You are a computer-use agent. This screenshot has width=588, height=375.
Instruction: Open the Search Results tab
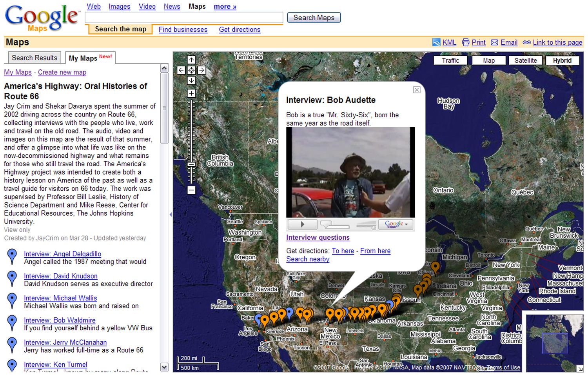point(34,58)
